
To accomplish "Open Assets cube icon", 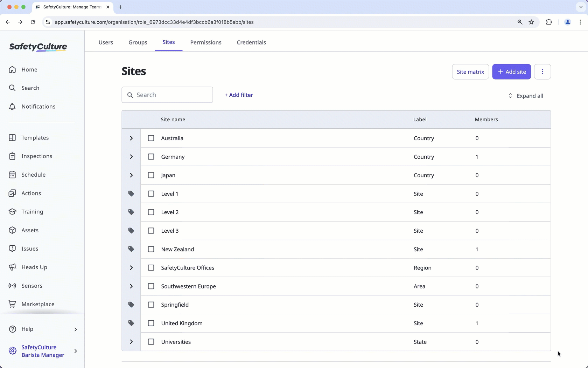I will coord(12,230).
